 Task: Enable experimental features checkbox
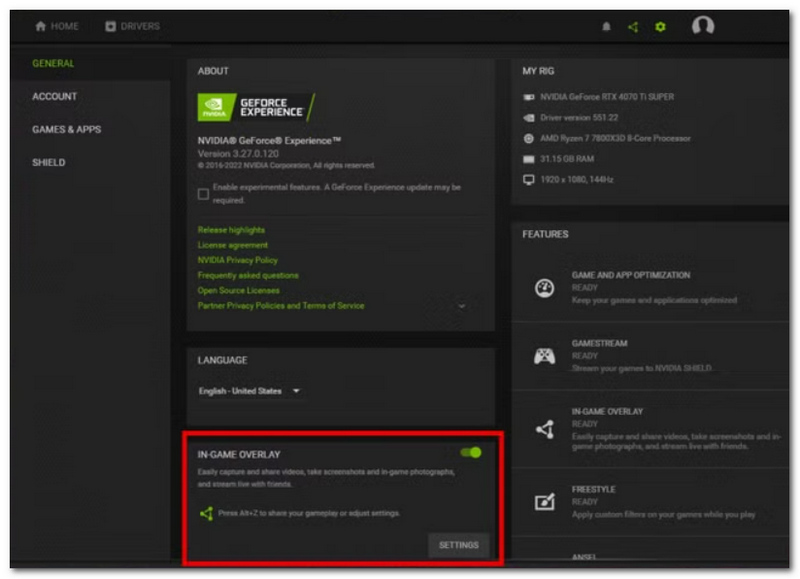coord(203,194)
